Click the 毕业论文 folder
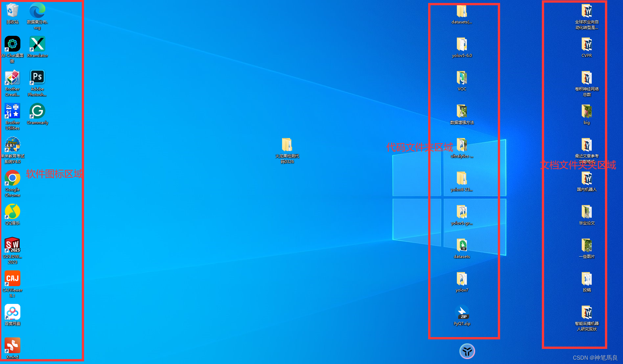The image size is (623, 364). pos(587,212)
